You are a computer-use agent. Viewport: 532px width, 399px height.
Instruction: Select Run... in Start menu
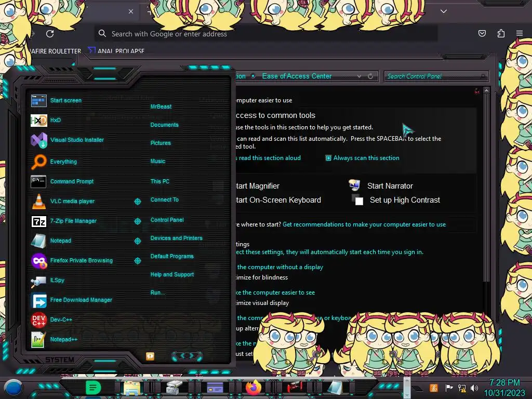pos(157,293)
